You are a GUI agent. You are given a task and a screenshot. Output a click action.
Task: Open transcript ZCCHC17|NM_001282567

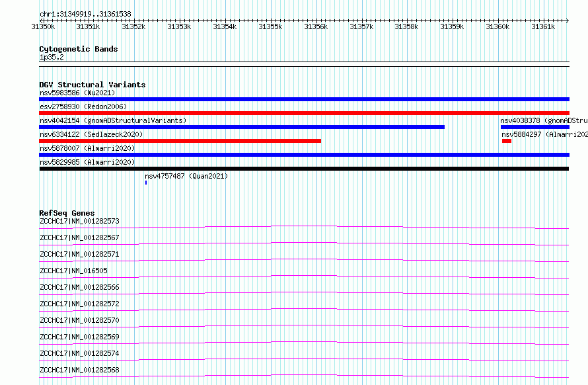(79, 237)
